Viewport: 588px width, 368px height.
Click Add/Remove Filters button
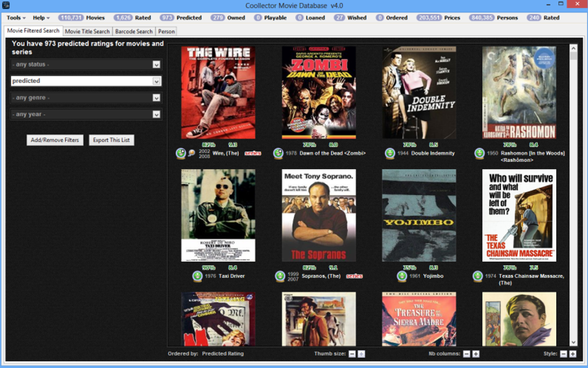55,140
